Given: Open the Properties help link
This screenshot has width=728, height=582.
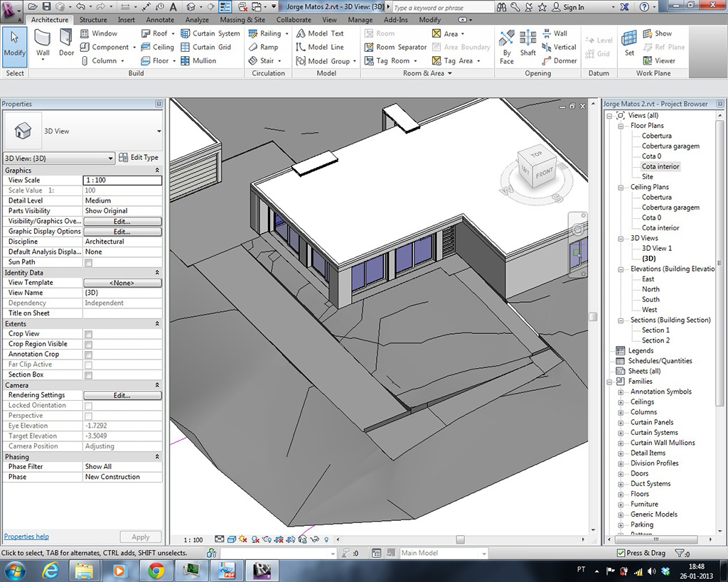Looking at the screenshot, I should tap(26, 537).
